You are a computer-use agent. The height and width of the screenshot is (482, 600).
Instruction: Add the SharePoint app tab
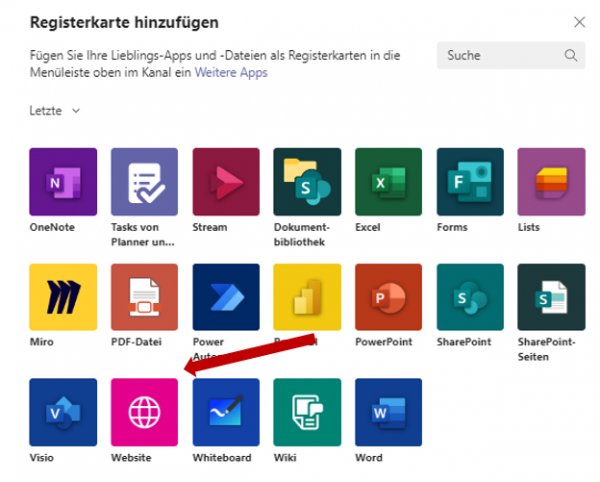(x=470, y=297)
